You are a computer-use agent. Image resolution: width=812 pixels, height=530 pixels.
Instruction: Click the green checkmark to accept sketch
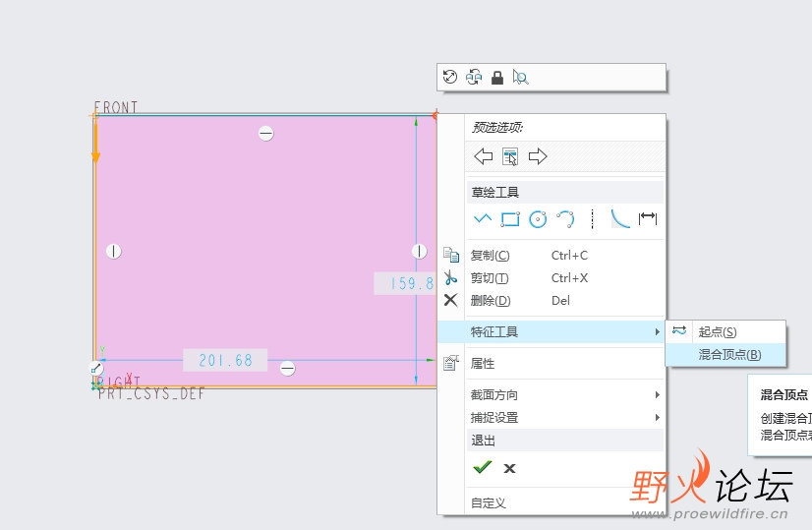(x=482, y=467)
